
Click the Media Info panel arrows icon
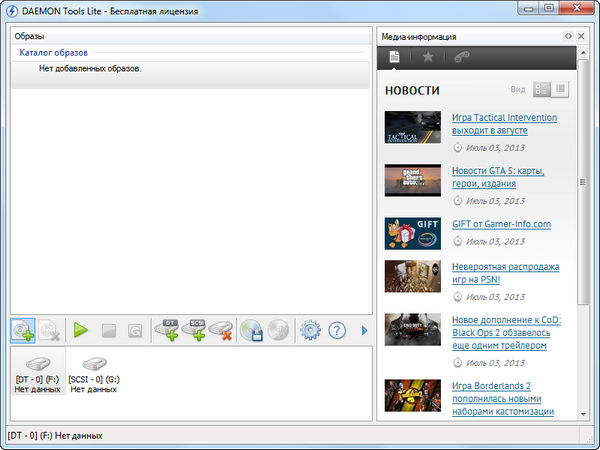568,36
